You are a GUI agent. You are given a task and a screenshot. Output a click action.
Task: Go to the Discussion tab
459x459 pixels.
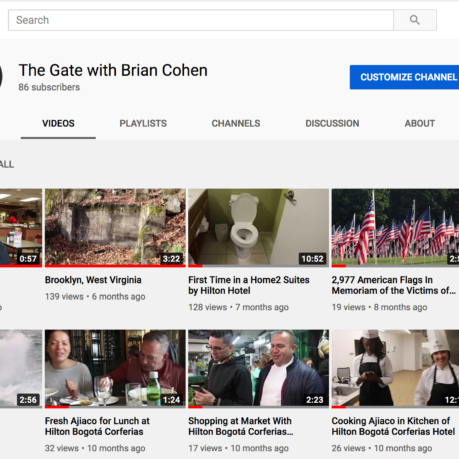click(x=332, y=123)
